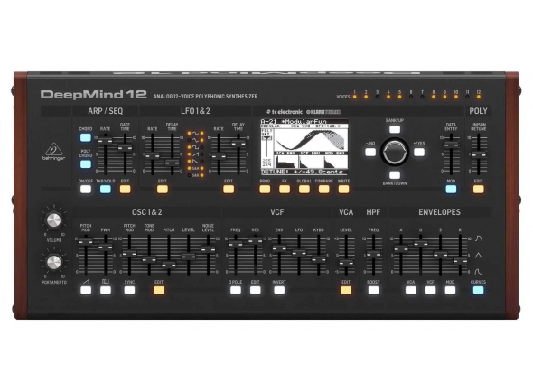This screenshot has height=392, width=533.
Task: Click the BANK/DOWN button
Action: click(x=395, y=175)
